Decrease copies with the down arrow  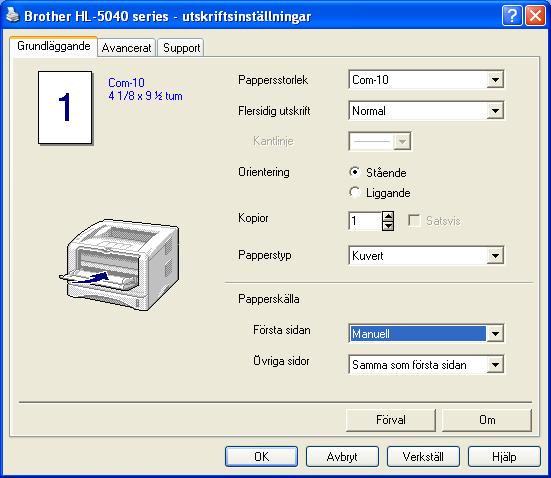[x=388, y=226]
